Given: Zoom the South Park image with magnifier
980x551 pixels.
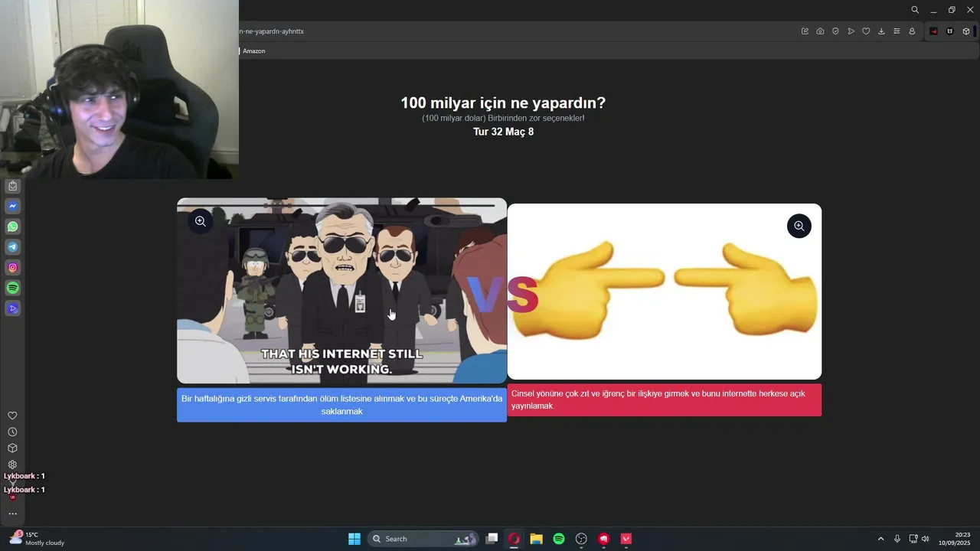Looking at the screenshot, I should coord(200,221).
